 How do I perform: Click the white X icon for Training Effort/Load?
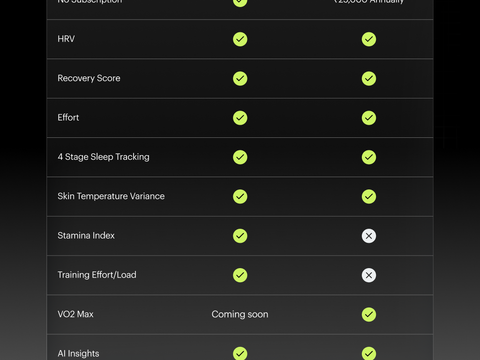[369, 275]
